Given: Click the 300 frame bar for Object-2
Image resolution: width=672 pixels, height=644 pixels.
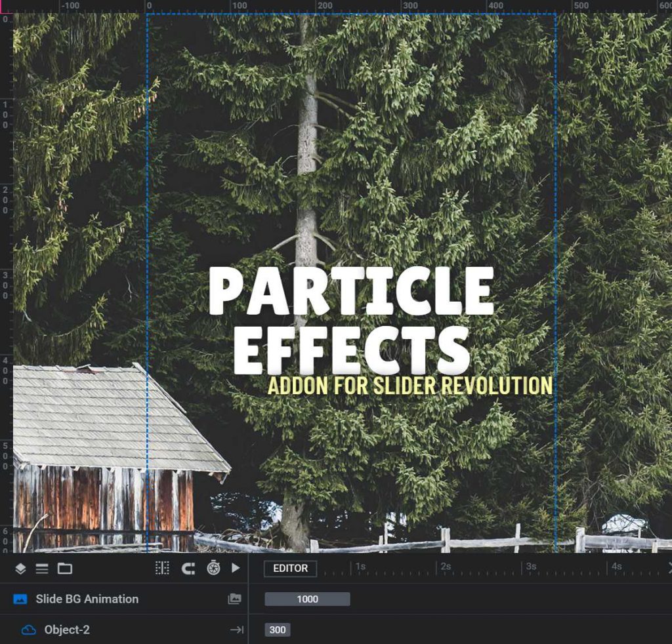Looking at the screenshot, I should pos(278,630).
